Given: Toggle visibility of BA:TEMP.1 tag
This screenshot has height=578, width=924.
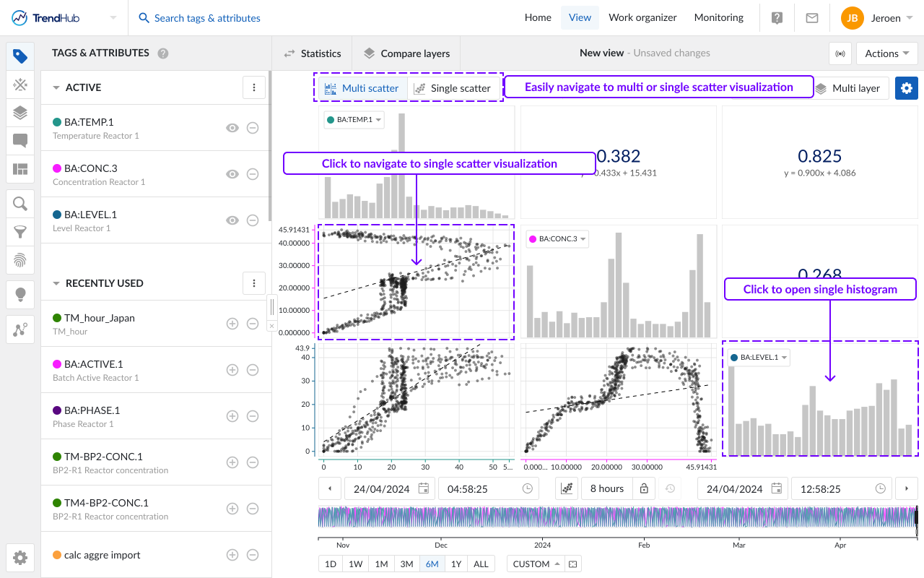Looking at the screenshot, I should tap(232, 128).
